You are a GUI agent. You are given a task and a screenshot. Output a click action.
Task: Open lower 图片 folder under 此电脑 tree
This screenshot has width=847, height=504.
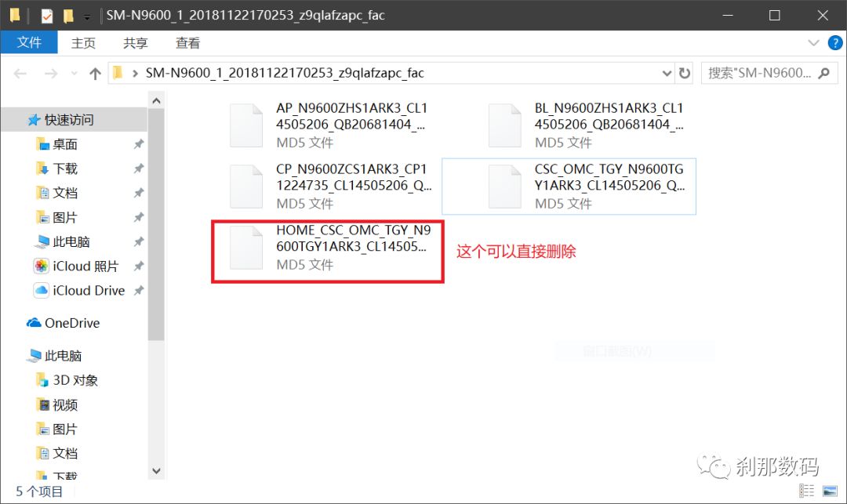coord(65,429)
